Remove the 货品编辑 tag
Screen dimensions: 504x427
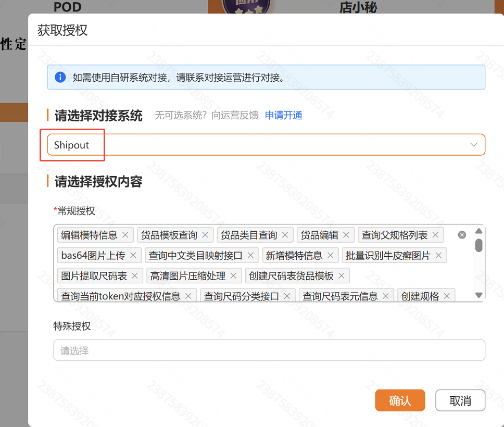[346, 235]
